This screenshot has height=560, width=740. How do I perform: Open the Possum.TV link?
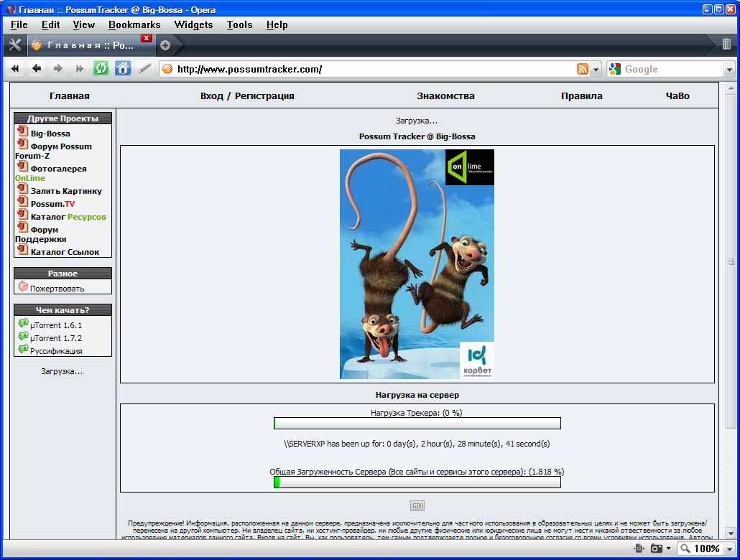(x=52, y=204)
